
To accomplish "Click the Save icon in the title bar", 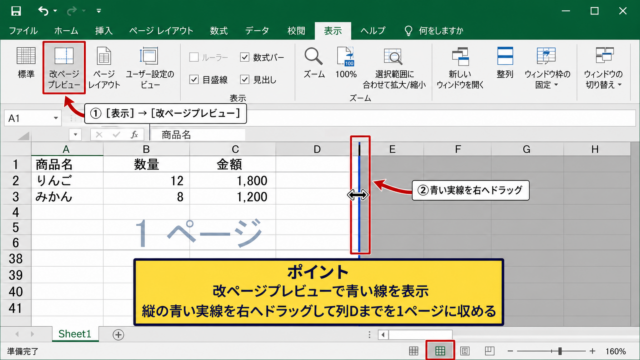I will pyautogui.click(x=16, y=11).
